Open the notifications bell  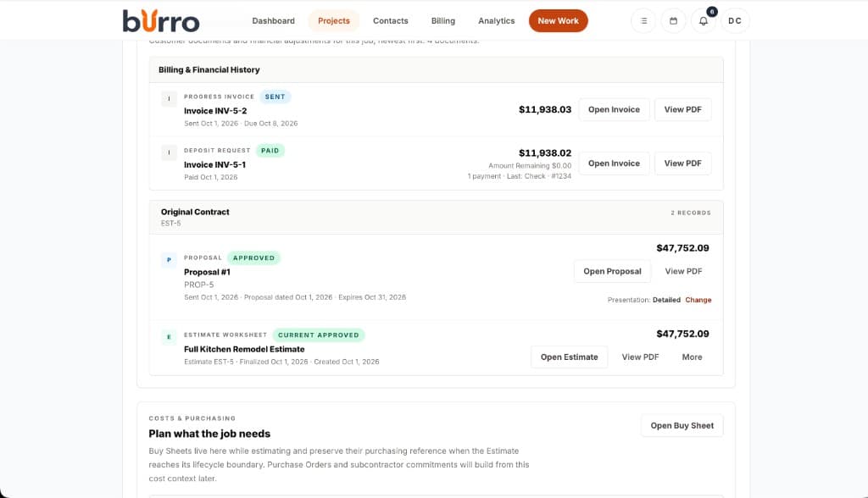pos(703,21)
